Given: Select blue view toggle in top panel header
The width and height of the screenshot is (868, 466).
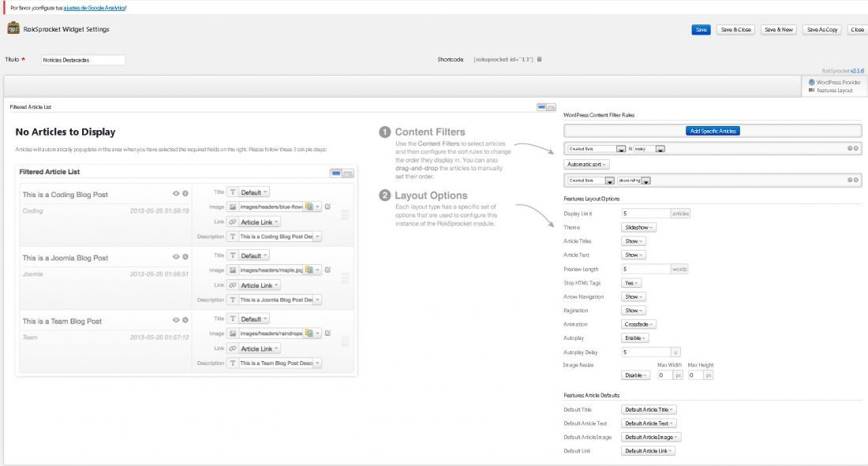Looking at the screenshot, I should click(x=541, y=106).
